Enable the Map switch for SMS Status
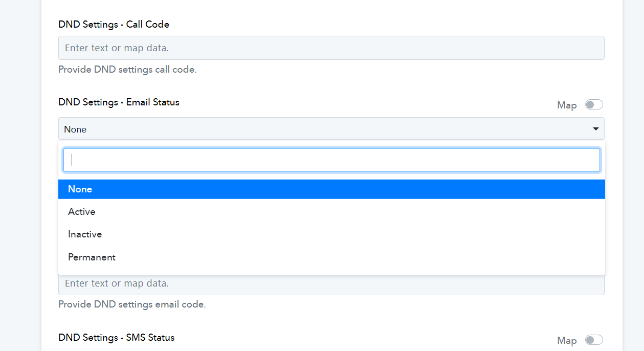The image size is (644, 351). pos(594,340)
